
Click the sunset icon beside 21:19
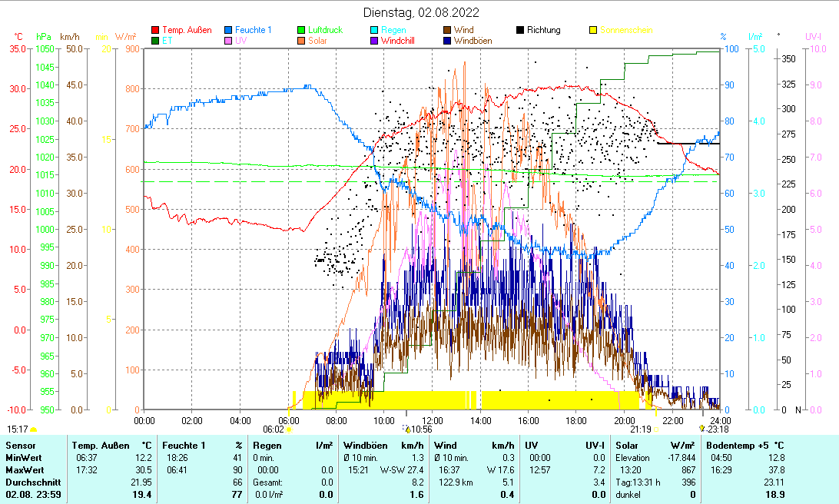pos(656,429)
